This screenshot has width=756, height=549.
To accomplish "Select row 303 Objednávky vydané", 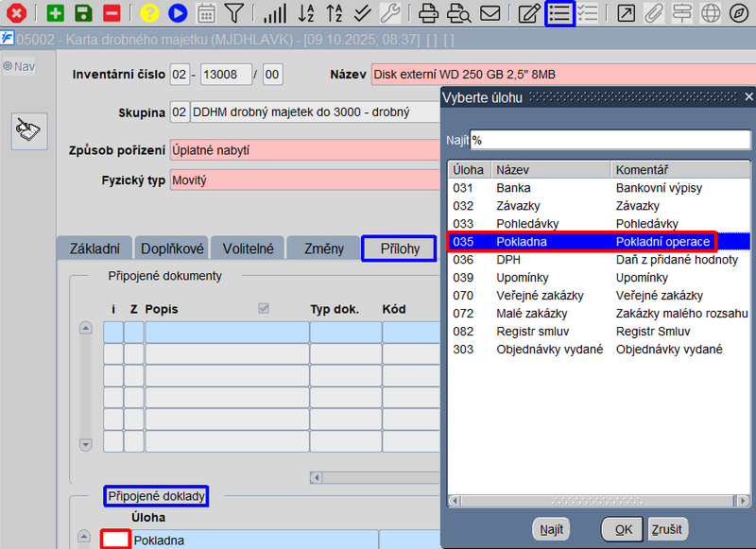I will point(599,350).
